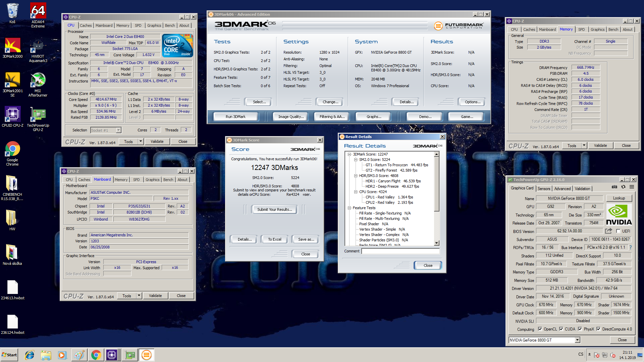Click scroll up arrow in Result Details

coord(436,154)
